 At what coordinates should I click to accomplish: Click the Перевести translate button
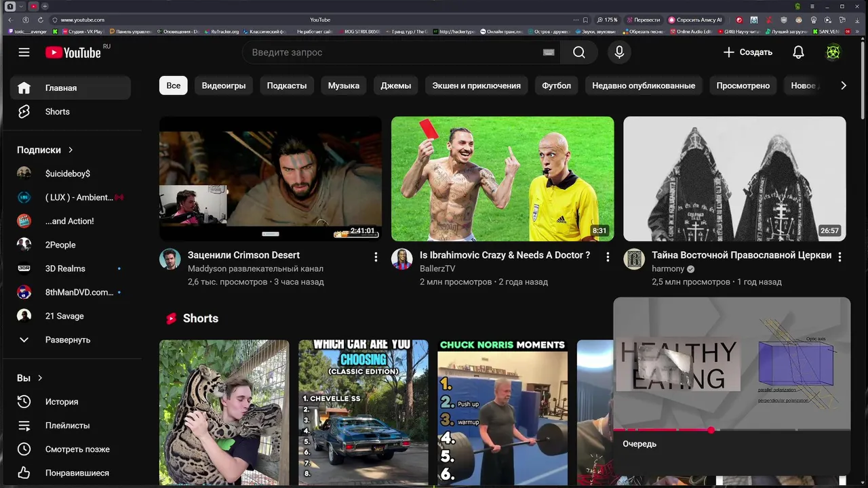pyautogui.click(x=644, y=20)
